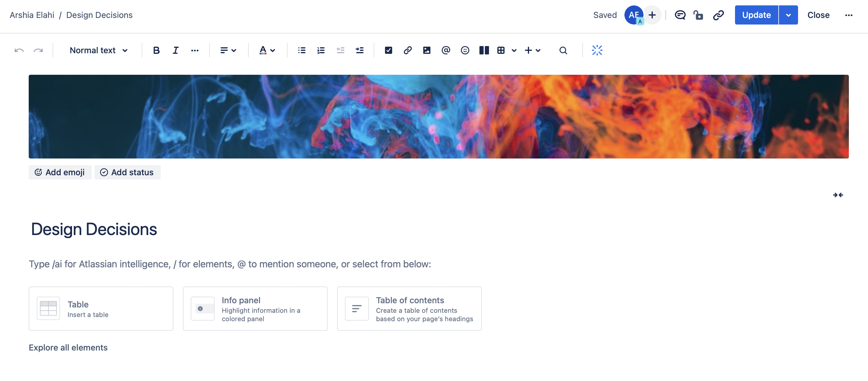Click the AE user avatar
Screen dimensions: 868x381
pyautogui.click(x=633, y=15)
